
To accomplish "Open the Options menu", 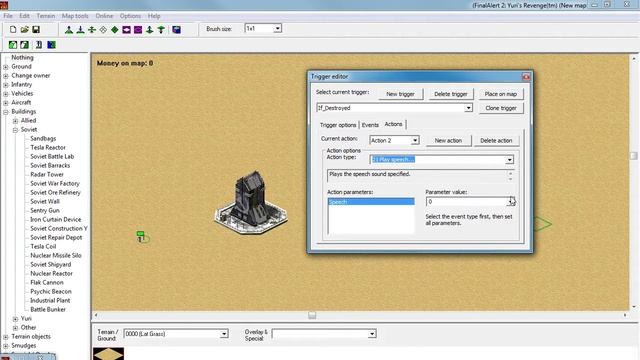I will tap(130, 16).
